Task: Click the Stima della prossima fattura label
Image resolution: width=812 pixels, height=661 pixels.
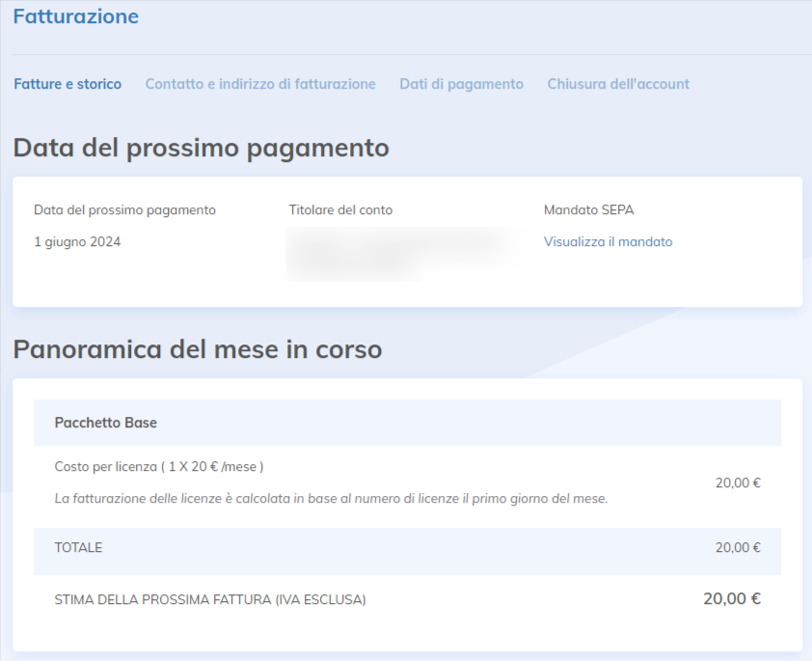Action: pos(210,600)
